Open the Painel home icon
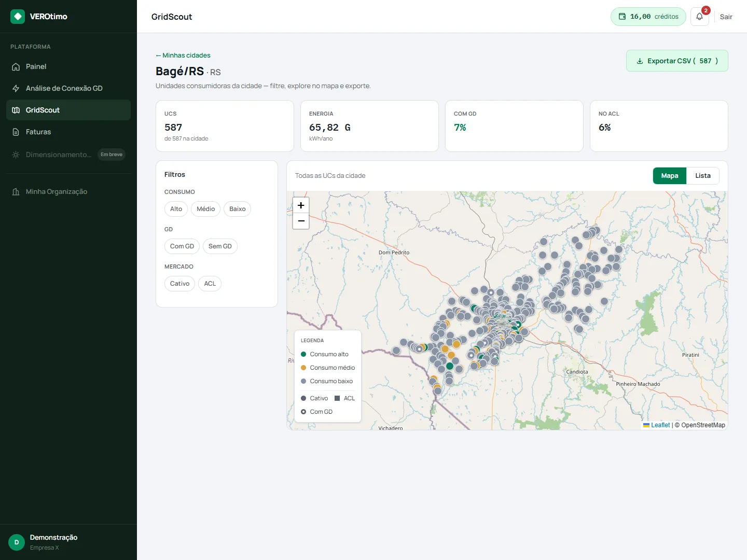Screen dimensions: 747x560 16,67
